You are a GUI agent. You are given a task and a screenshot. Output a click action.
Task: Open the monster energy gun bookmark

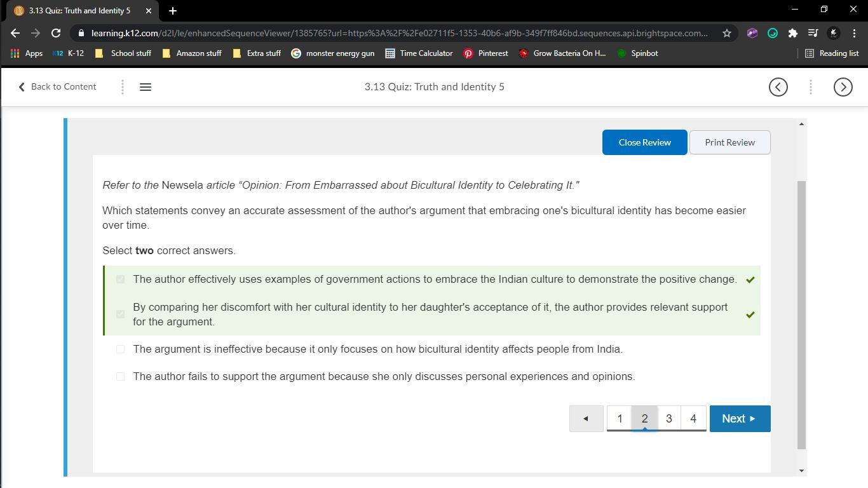tap(333, 53)
